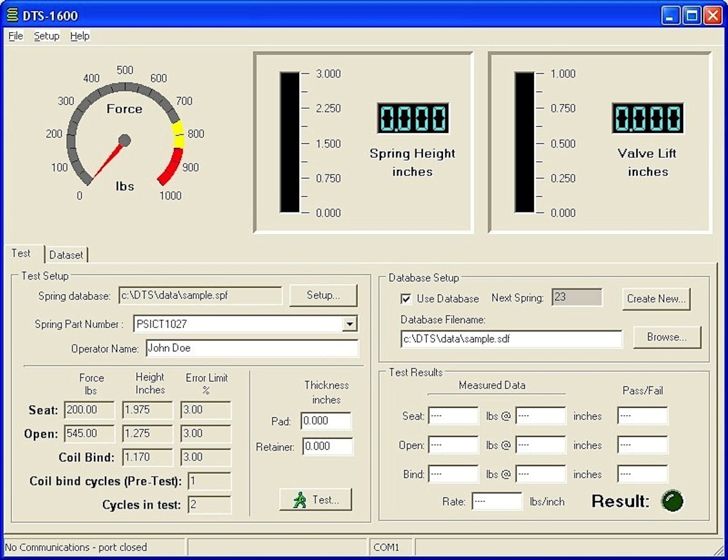Click the Force gauge dial needle hub

124,141
